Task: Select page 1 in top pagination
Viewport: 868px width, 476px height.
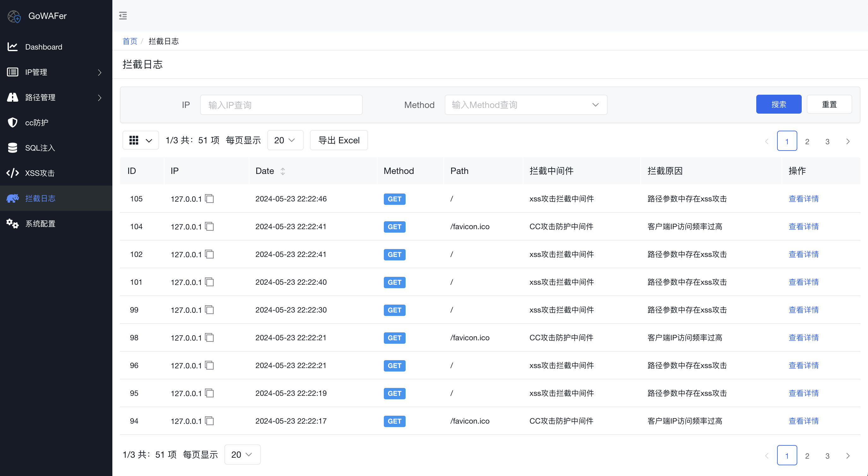Action: click(787, 141)
